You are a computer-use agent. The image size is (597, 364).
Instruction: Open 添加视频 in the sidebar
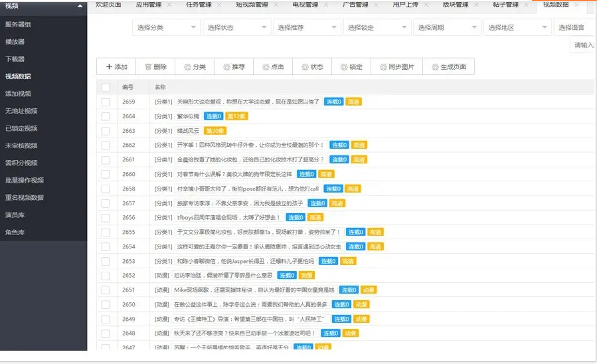click(18, 94)
